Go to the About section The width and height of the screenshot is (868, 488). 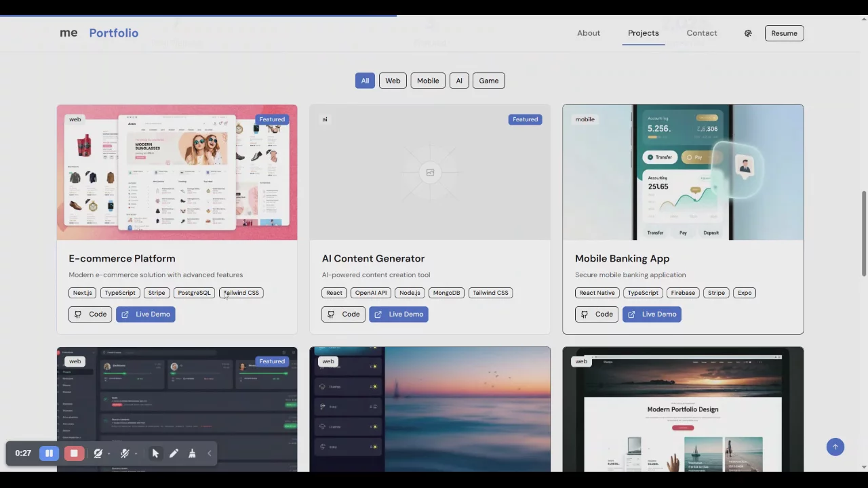click(588, 33)
